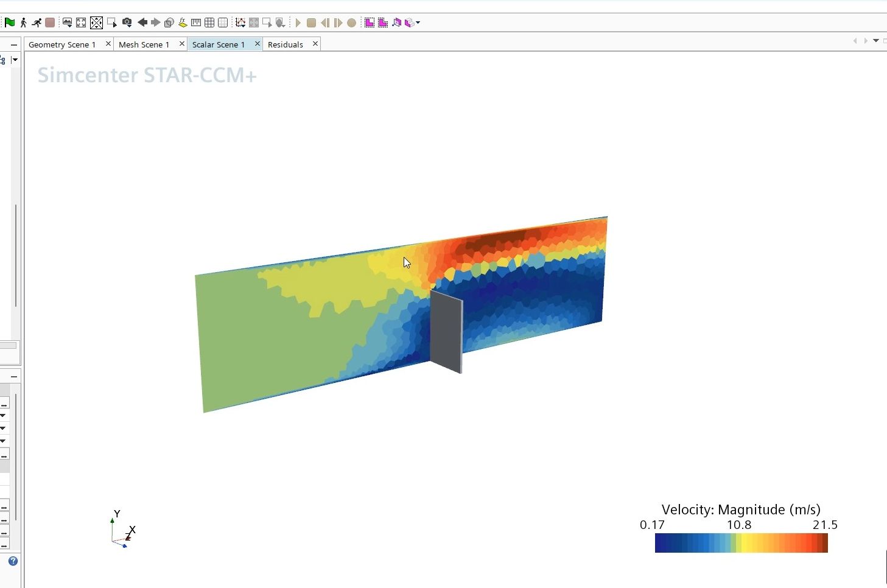
Task: Click the magenta stepped-block icon with dropdown
Action: (412, 23)
